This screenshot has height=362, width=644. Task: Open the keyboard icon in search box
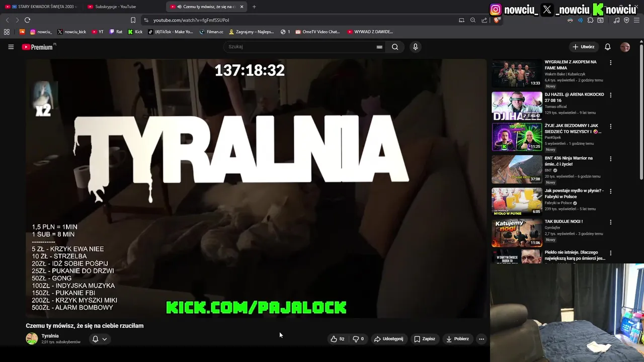[379, 47]
